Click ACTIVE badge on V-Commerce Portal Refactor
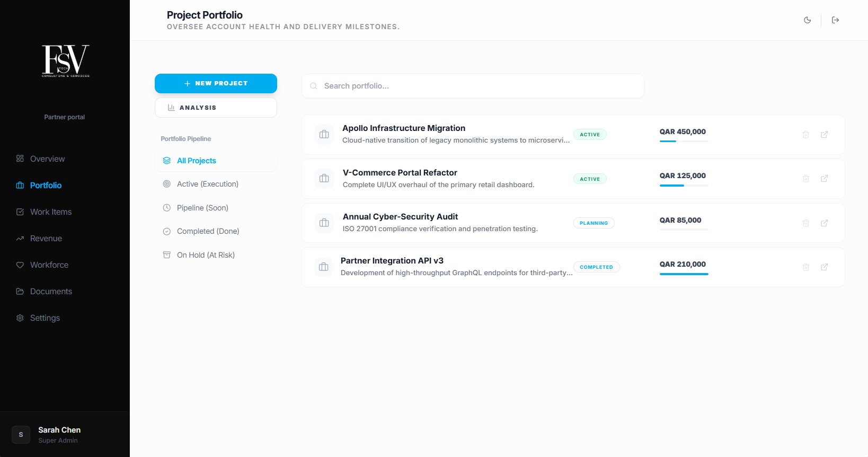This screenshot has height=457, width=868. (x=590, y=179)
